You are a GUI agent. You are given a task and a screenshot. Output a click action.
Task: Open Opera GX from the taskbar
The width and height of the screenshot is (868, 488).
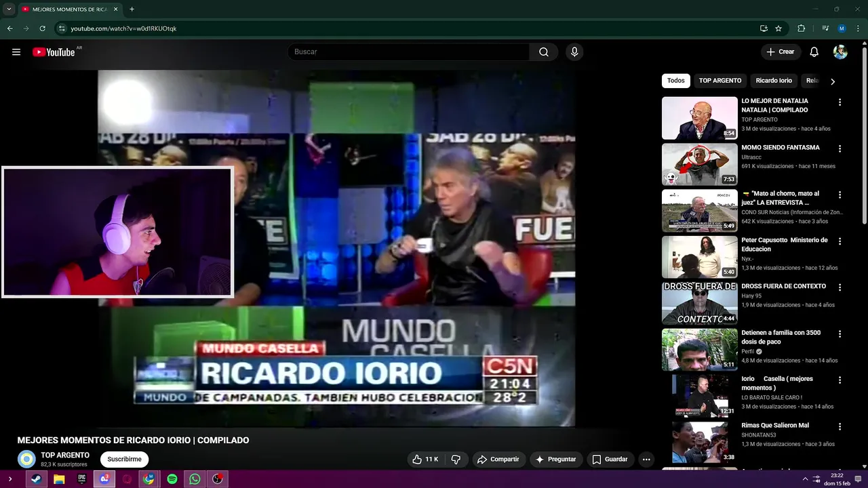(x=127, y=479)
